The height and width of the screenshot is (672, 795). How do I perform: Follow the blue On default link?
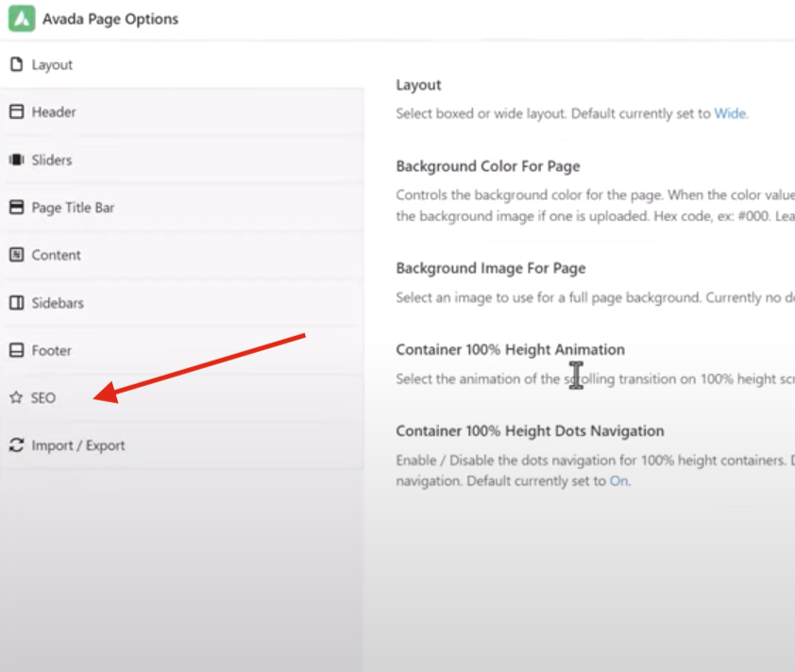pos(618,480)
